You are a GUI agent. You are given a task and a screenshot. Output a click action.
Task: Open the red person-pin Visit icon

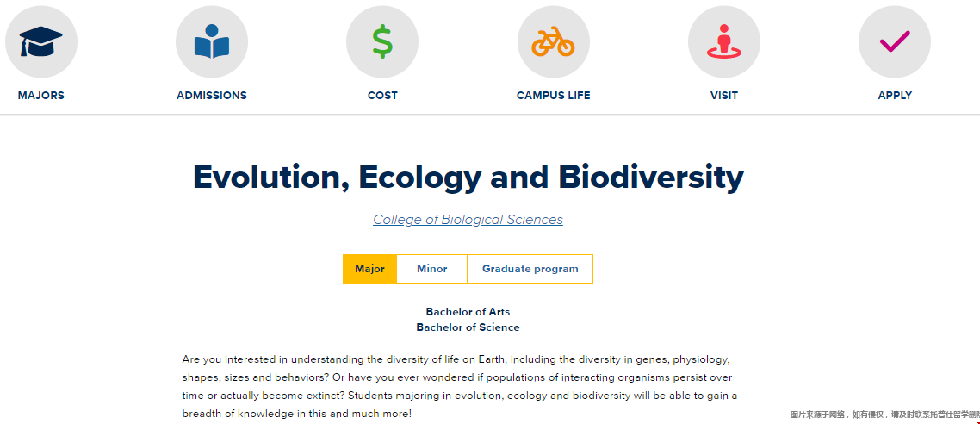[x=724, y=42]
